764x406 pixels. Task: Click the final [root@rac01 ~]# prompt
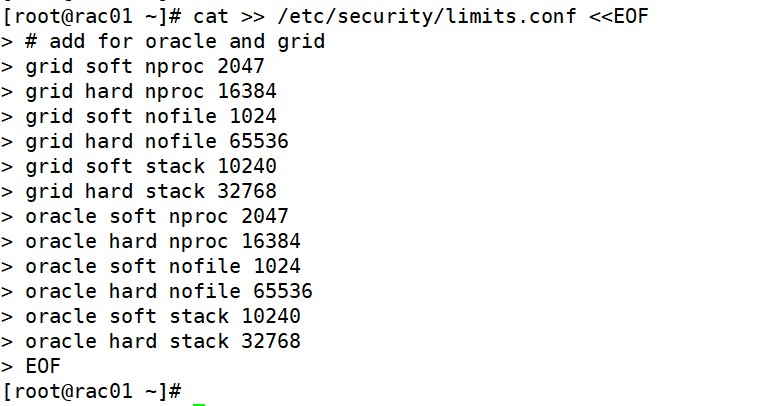pyautogui.click(x=92, y=391)
